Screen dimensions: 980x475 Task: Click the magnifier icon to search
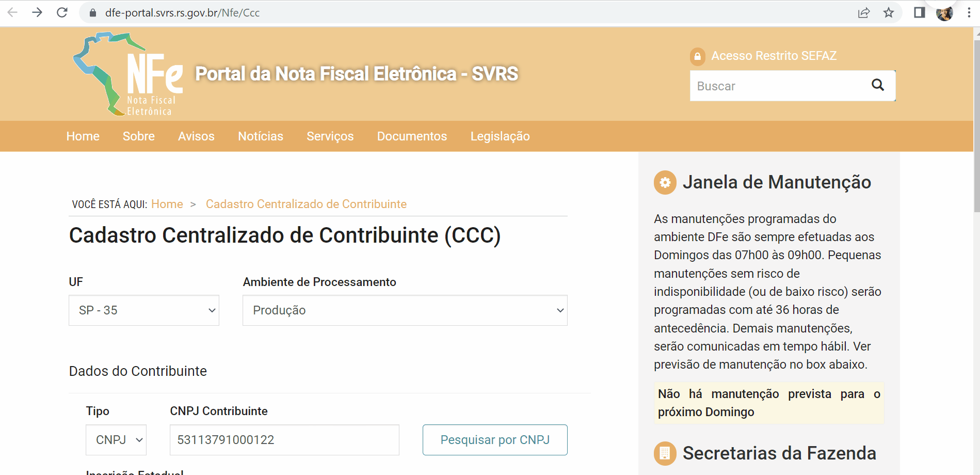click(x=877, y=86)
